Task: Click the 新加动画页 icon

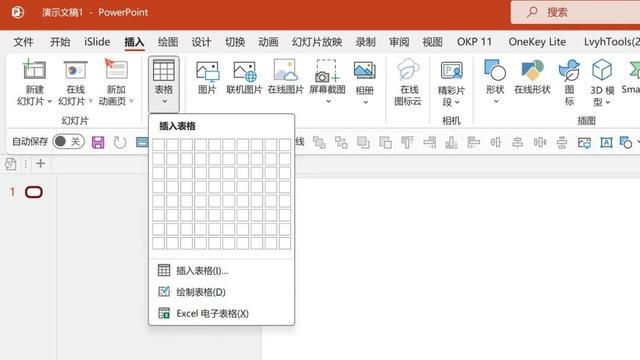Action: pos(116,69)
